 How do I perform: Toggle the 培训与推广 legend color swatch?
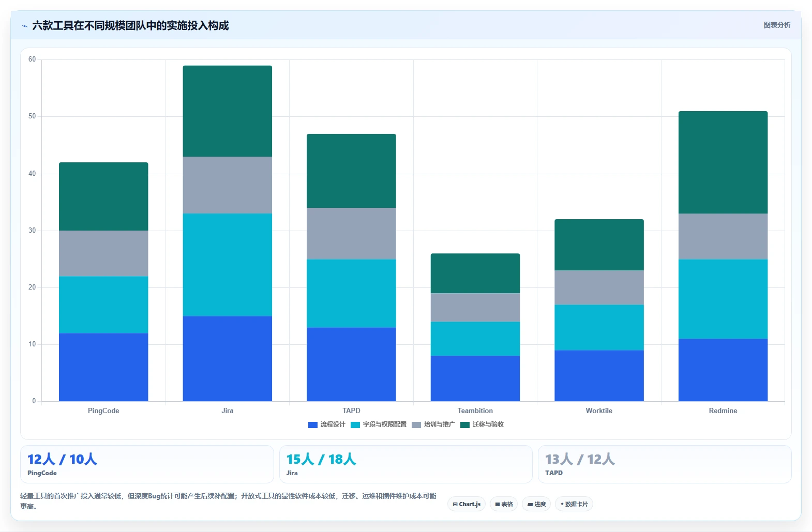coord(416,425)
